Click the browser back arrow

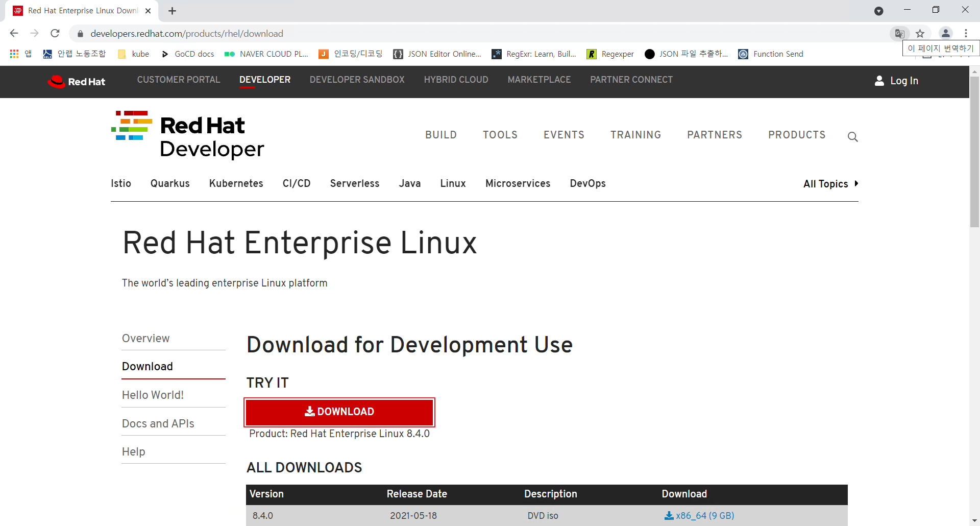tap(14, 33)
